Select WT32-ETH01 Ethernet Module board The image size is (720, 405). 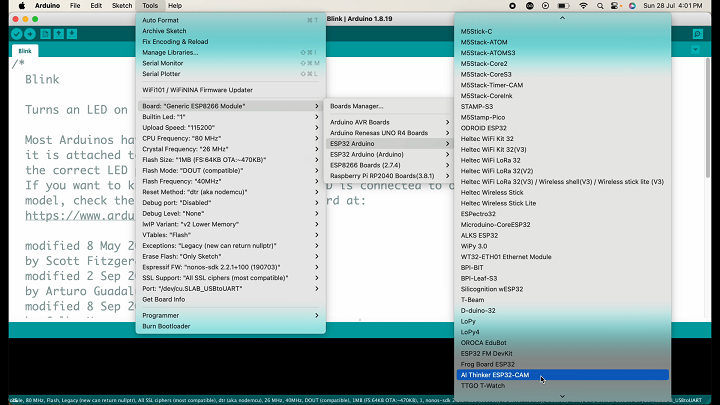click(x=562, y=257)
